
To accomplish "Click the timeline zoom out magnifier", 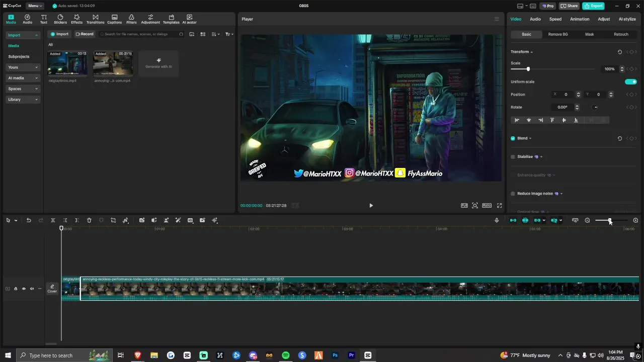I will [x=587, y=220].
